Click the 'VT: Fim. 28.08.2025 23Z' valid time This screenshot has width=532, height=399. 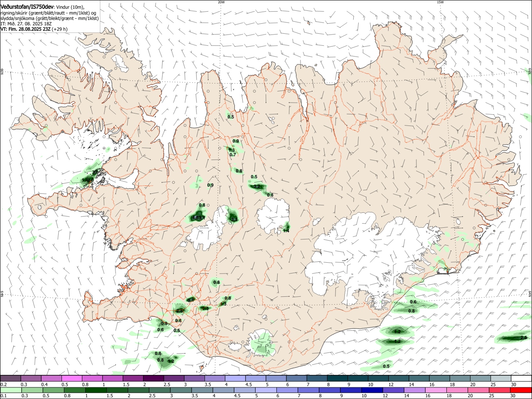25,29
